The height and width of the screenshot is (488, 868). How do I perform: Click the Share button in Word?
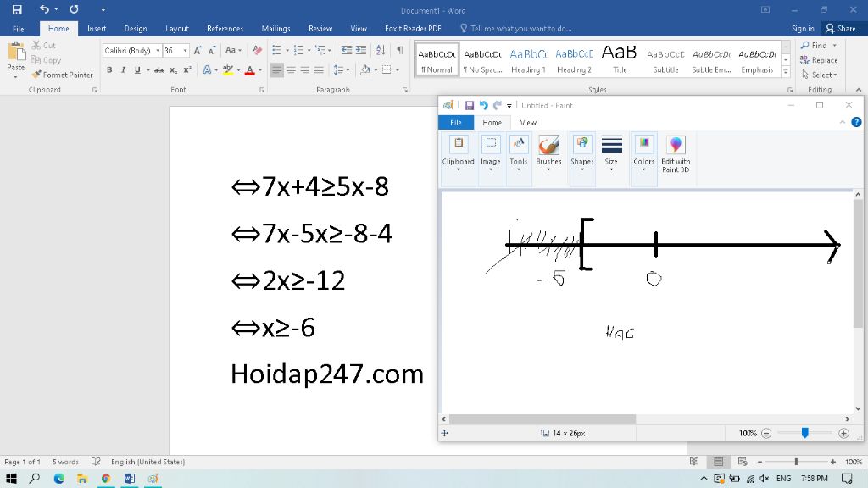(x=841, y=28)
